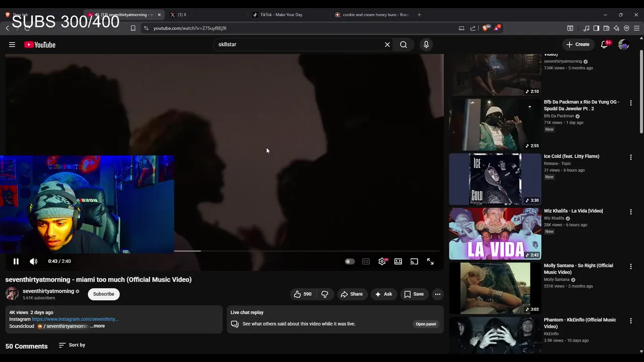The image size is (644, 362).
Task: Start voice search with microphone
Action: click(426, 45)
